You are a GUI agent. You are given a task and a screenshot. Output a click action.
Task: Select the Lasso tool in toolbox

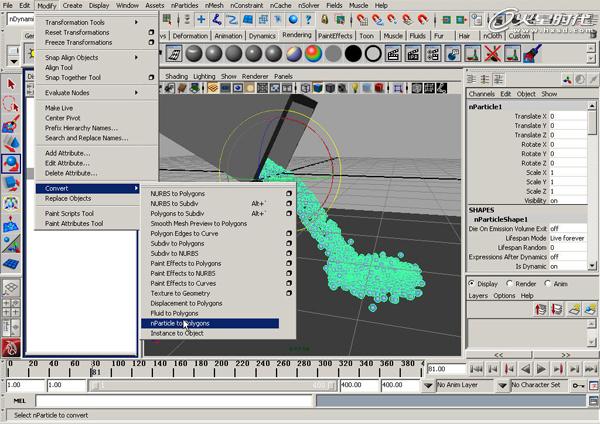click(11, 104)
